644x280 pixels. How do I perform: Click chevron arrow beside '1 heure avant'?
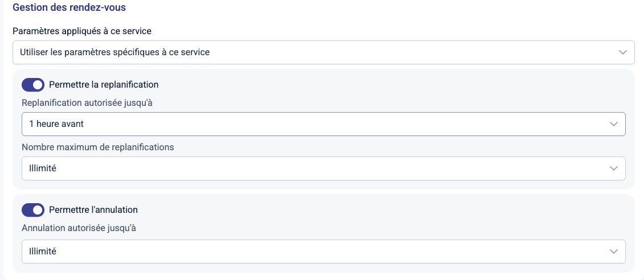click(614, 124)
